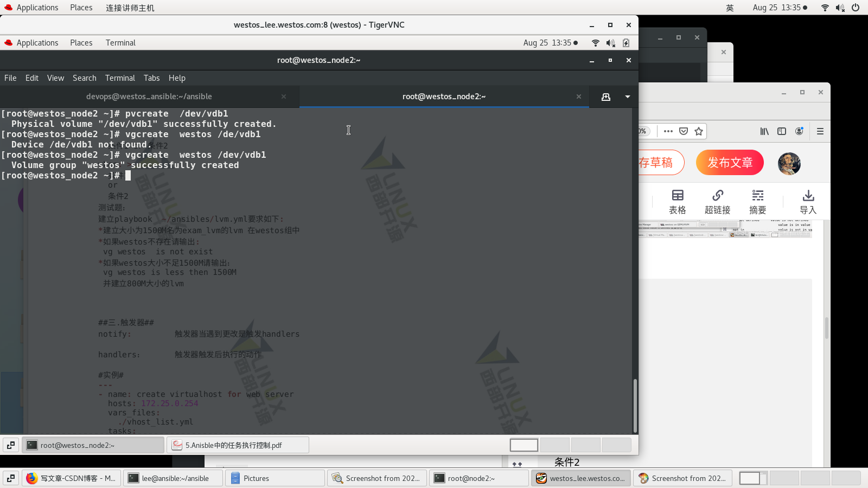The image size is (868, 488).
Task: Open the File menu in the terminal
Action: coord(10,78)
